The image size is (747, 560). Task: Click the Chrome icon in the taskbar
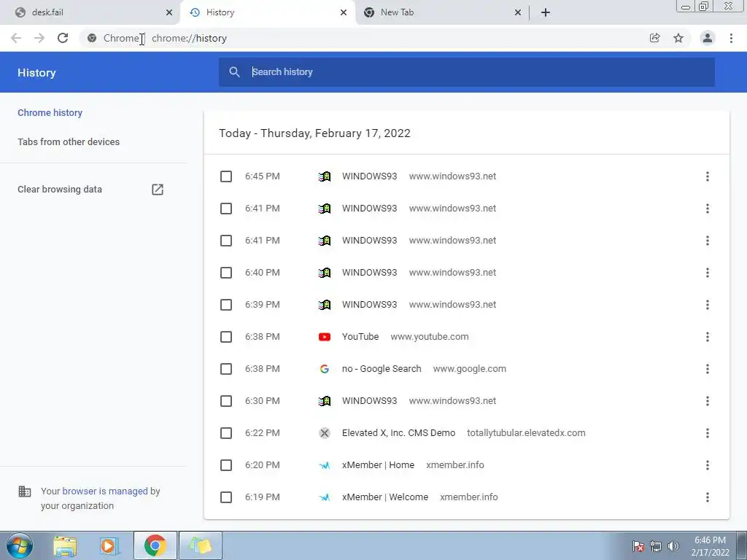pos(155,545)
